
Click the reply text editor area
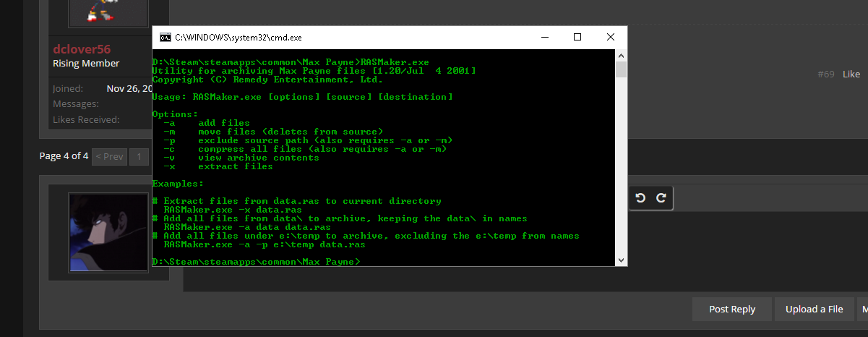coord(525,250)
